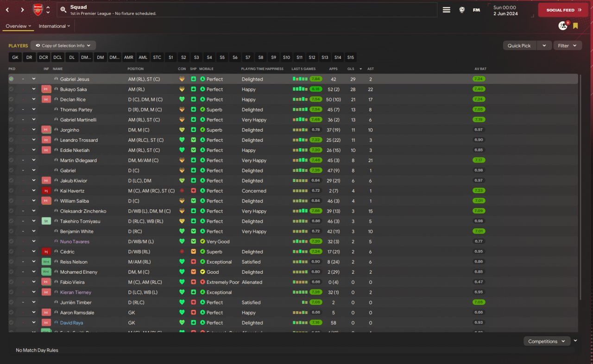Click the Quick Pick button
The width and height of the screenshot is (593, 364).
[x=519, y=45]
